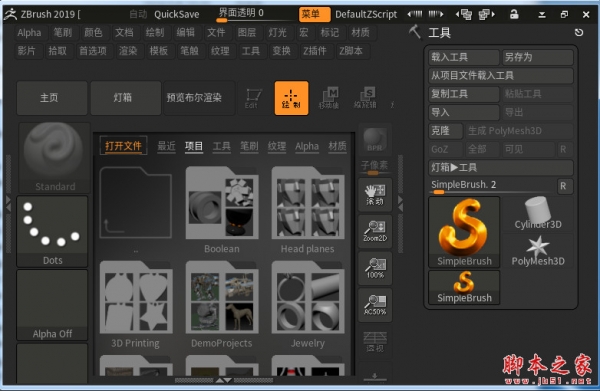The width and height of the screenshot is (600, 391).
Task: Adjust the 子像素 SPix slider
Action: click(375, 167)
